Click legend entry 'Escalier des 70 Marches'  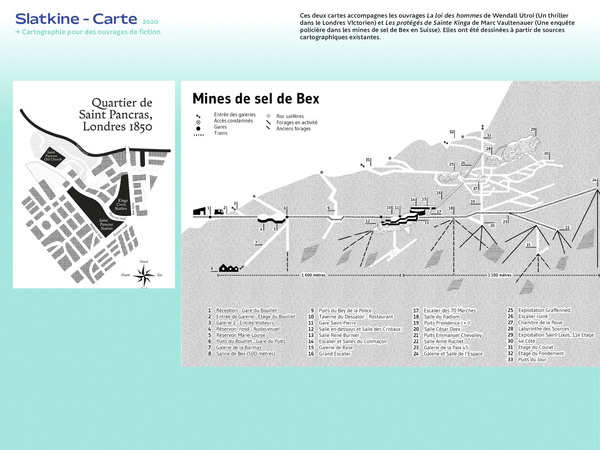[x=450, y=310]
